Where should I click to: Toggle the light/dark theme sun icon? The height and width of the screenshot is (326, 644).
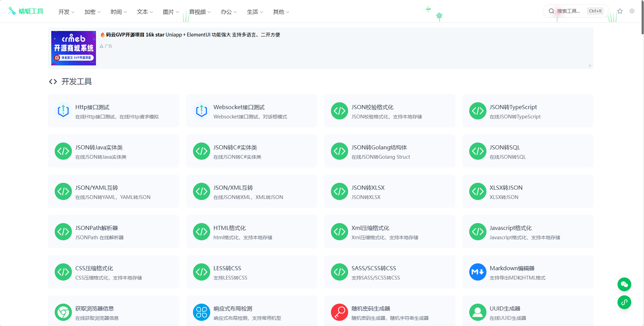coord(632,11)
